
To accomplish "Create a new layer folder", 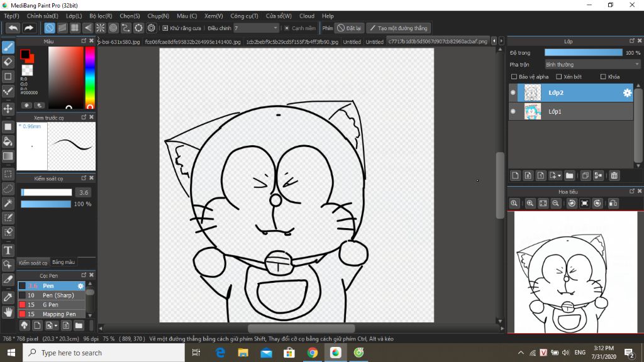I will [569, 176].
